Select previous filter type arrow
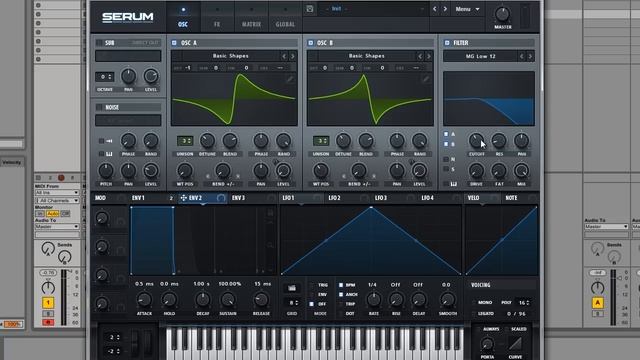The height and width of the screenshot is (360, 640). pos(521,56)
